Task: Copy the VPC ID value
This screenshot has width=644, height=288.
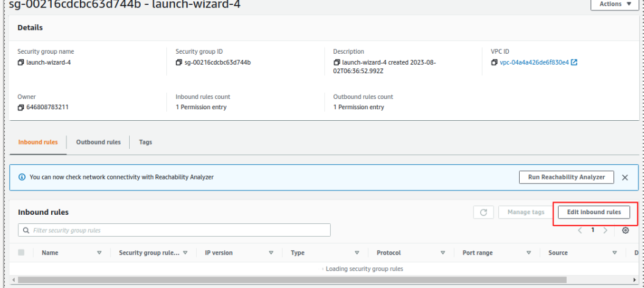Action: tap(494, 62)
